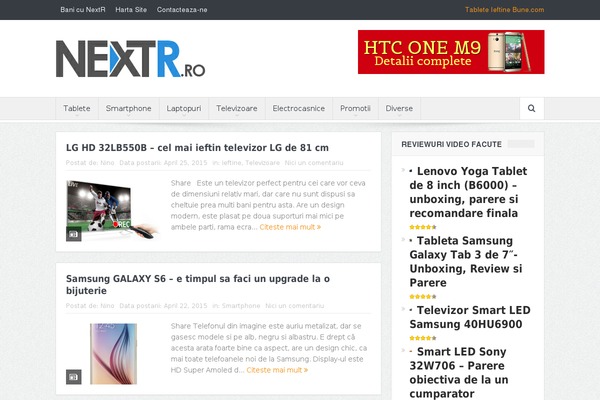Open Tableta Samsung Galaxy Tab 3 review
600x400 pixels.
(466, 261)
